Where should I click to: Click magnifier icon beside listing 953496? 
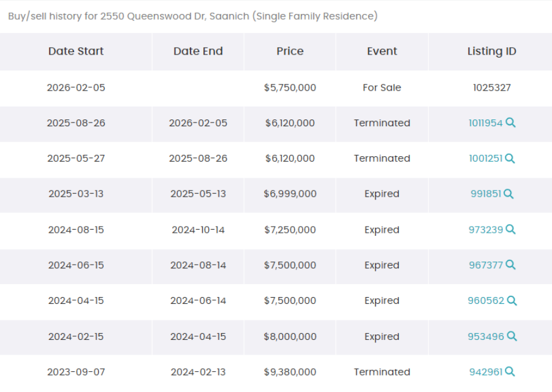pos(512,336)
